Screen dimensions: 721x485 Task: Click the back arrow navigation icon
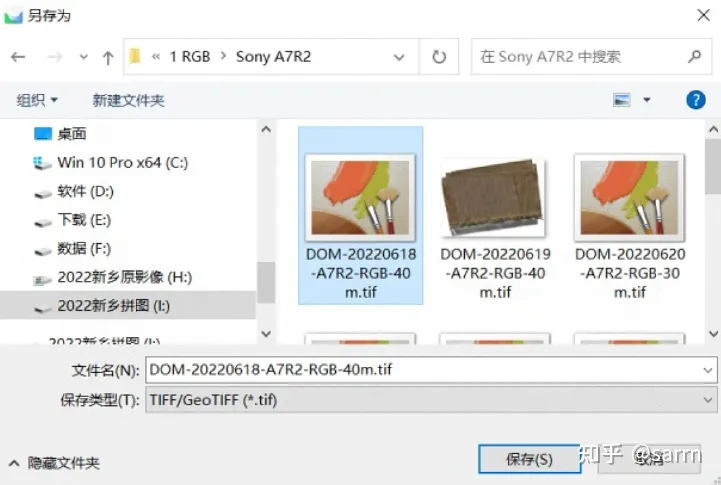point(18,57)
